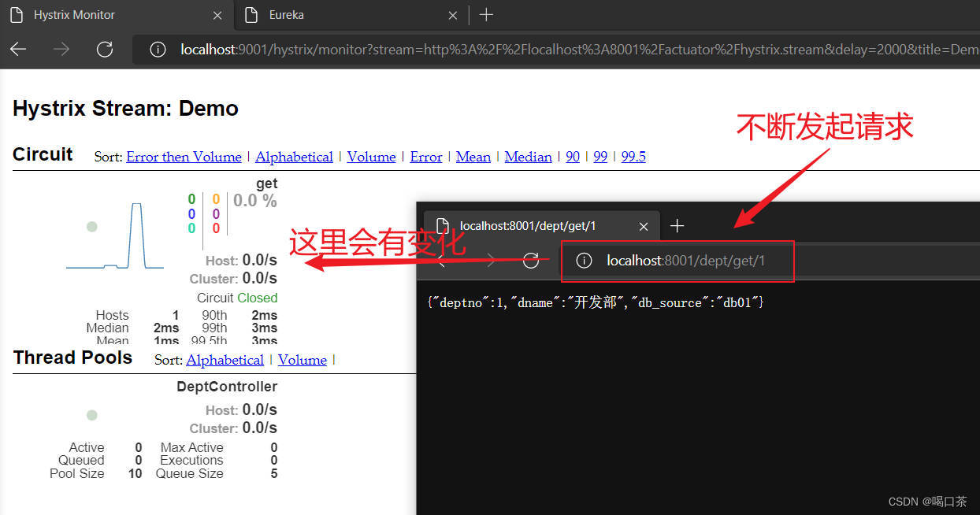Click the Hystrix Monitor tab page icon
The height and width of the screenshot is (515, 980).
pyautogui.click(x=17, y=15)
